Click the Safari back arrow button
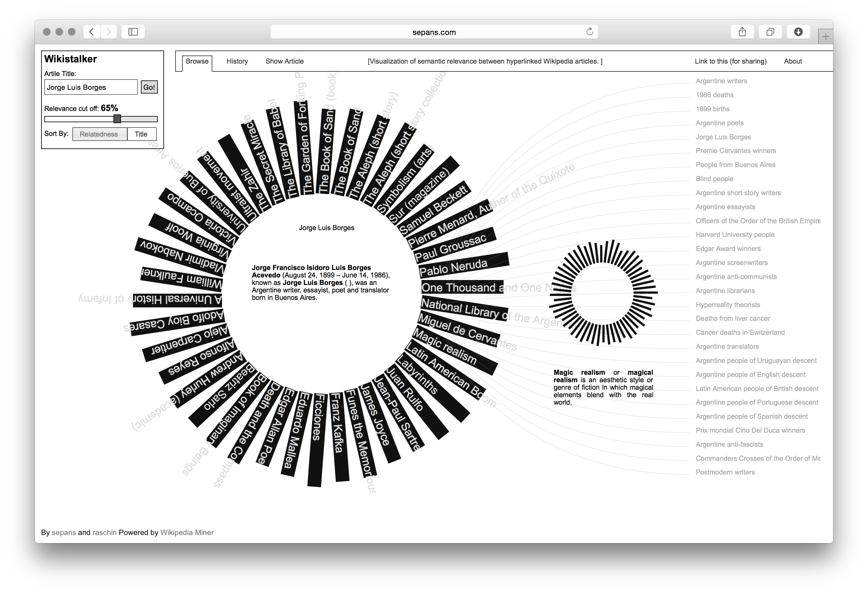The width and height of the screenshot is (868, 593). click(x=91, y=32)
